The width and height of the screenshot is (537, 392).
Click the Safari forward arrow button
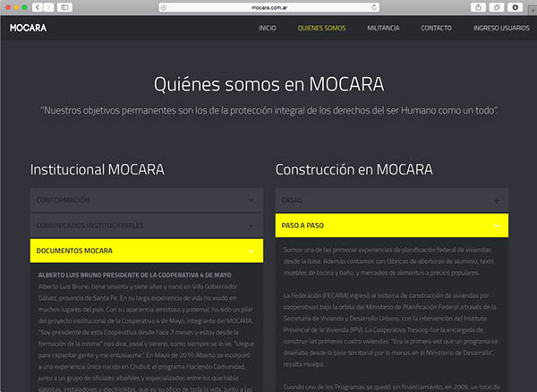pyautogui.click(x=48, y=7)
